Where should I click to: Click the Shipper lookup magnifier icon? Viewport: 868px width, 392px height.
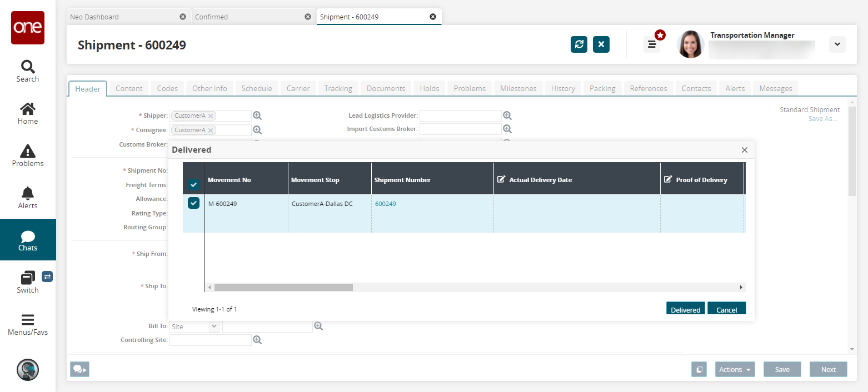(x=257, y=115)
